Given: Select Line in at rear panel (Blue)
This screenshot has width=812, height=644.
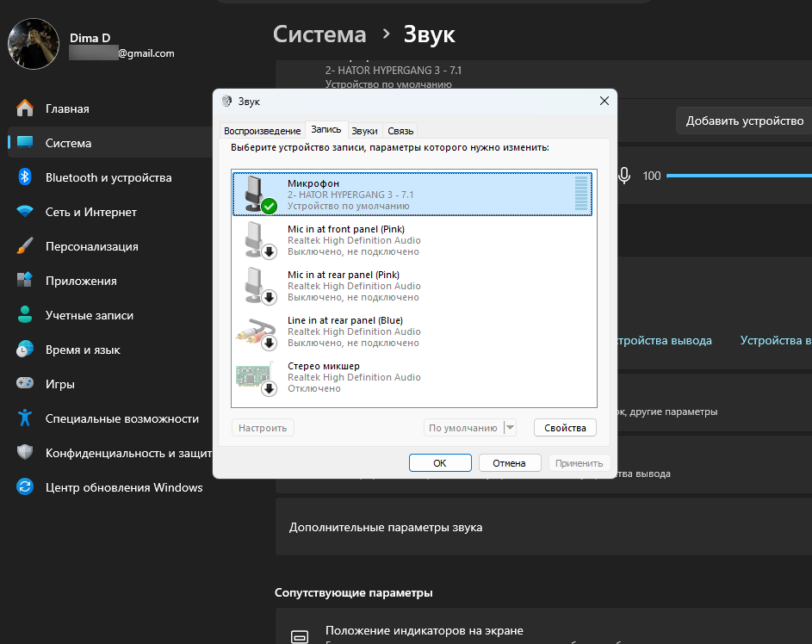Looking at the screenshot, I should tap(412, 331).
